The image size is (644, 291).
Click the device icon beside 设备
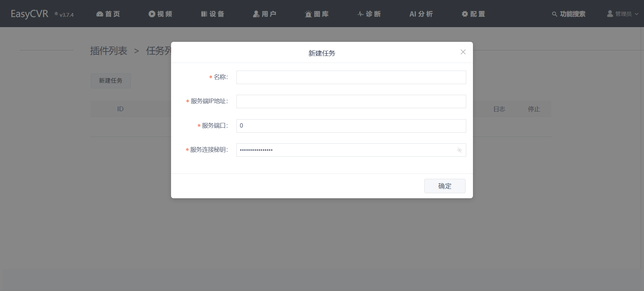204,14
